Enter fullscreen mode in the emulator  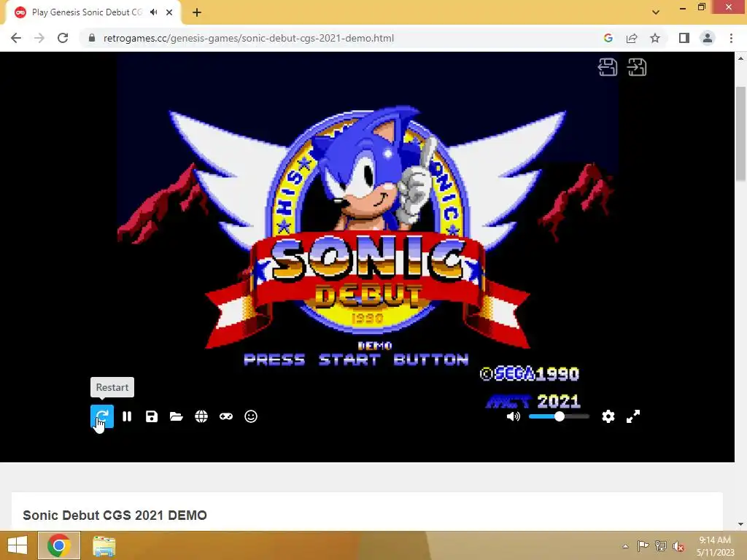[632, 416]
